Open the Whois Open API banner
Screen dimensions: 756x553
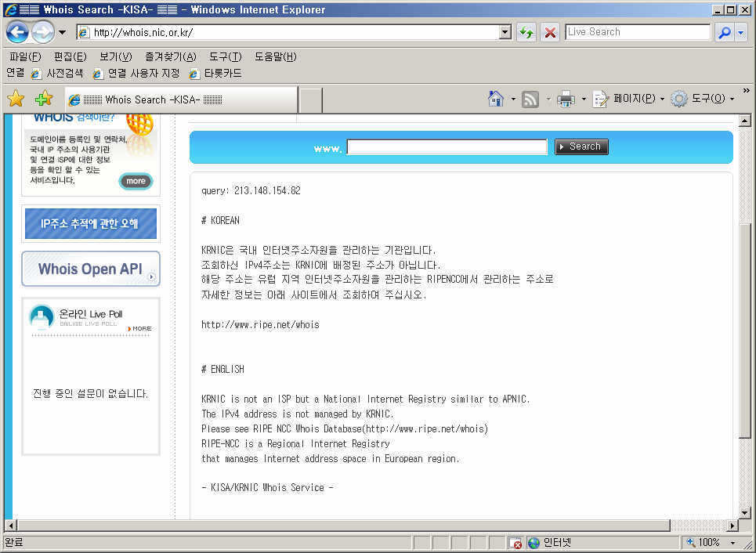point(91,269)
